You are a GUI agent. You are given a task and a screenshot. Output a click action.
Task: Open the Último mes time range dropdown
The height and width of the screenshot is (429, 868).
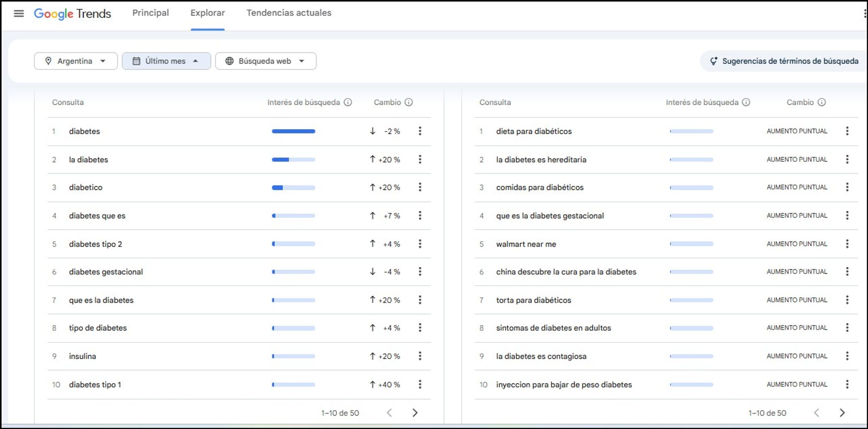tap(166, 61)
